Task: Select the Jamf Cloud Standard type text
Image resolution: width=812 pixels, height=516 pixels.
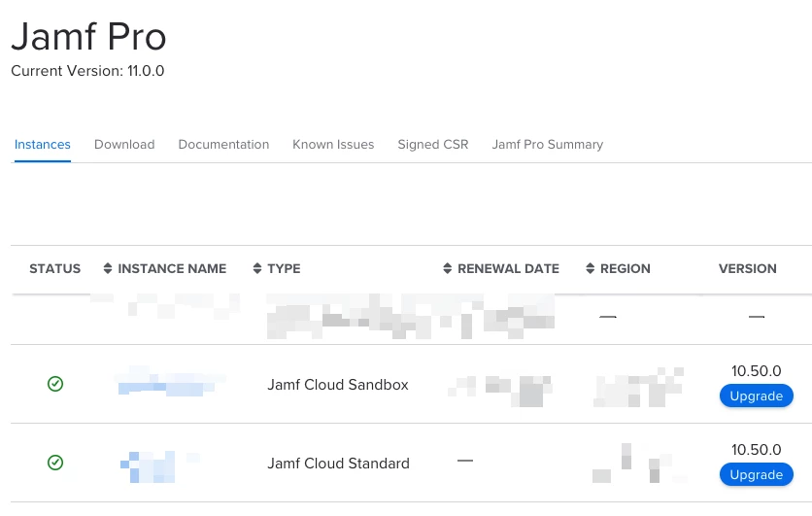Action: [x=338, y=464]
